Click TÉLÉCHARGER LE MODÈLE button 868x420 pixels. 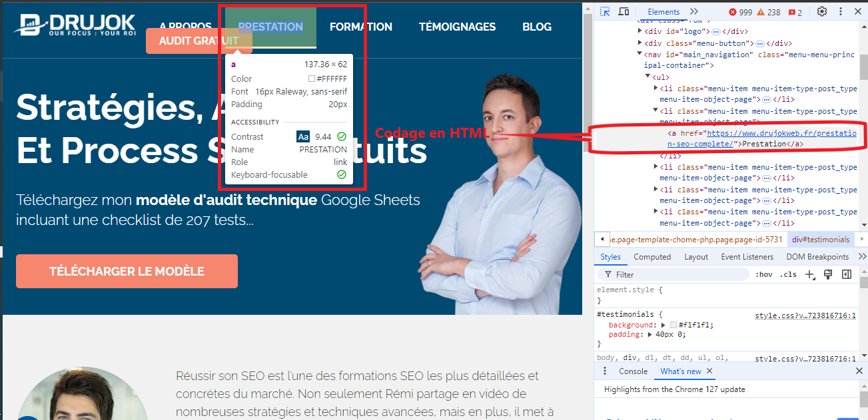(x=127, y=272)
